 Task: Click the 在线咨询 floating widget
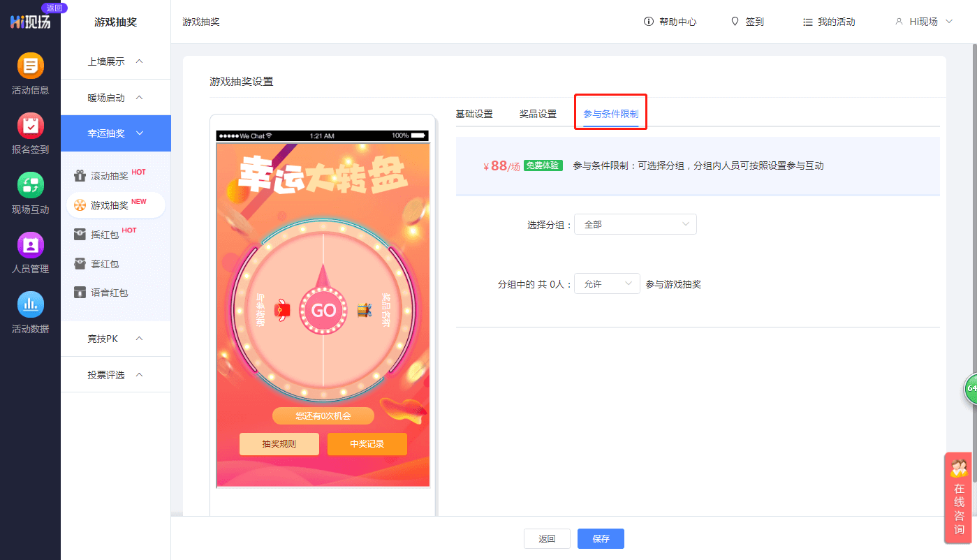(x=959, y=498)
